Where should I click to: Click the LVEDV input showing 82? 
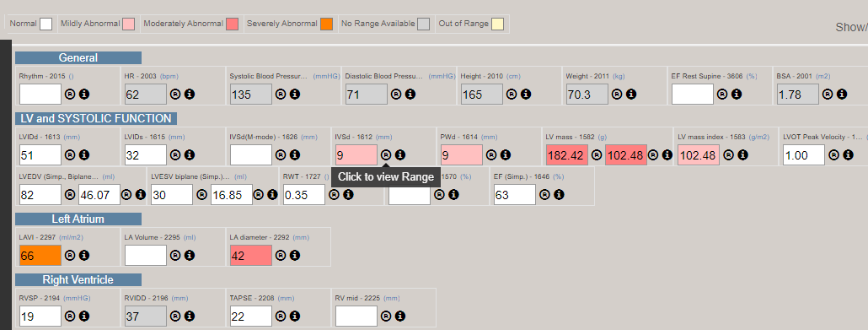point(40,195)
